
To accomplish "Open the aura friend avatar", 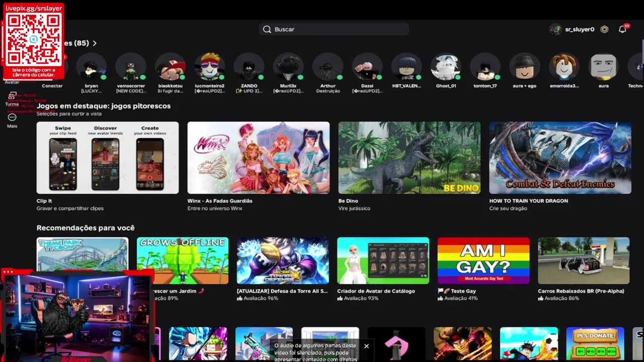I will click(x=603, y=66).
